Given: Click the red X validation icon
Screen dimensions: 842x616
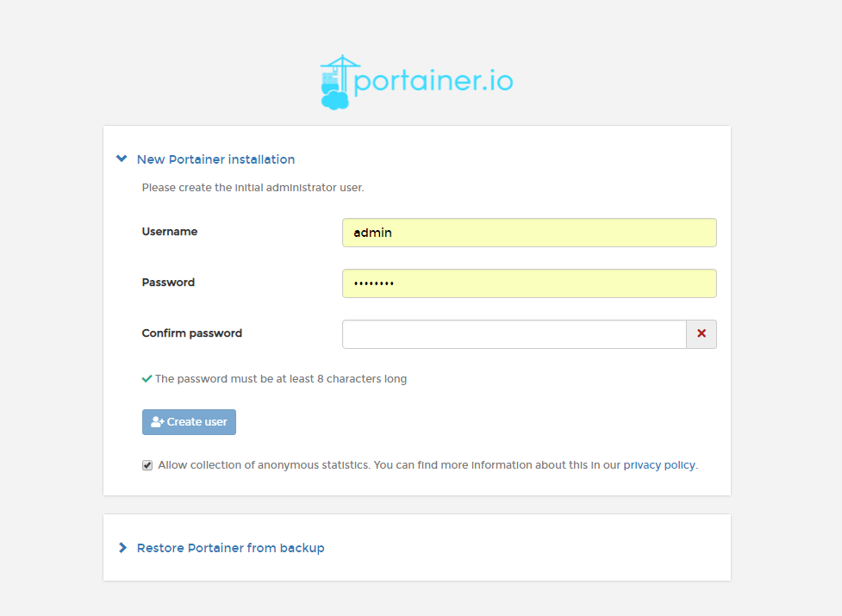Looking at the screenshot, I should click(702, 333).
